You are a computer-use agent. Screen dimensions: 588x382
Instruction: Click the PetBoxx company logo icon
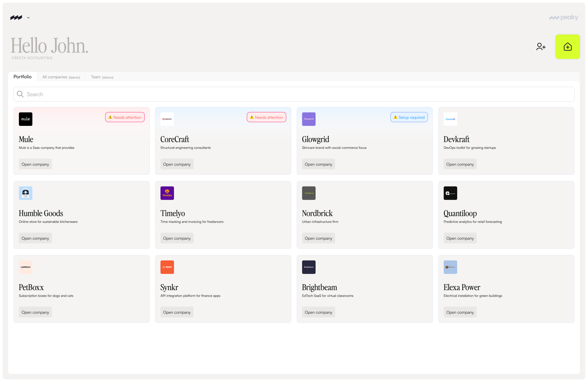pos(25,267)
